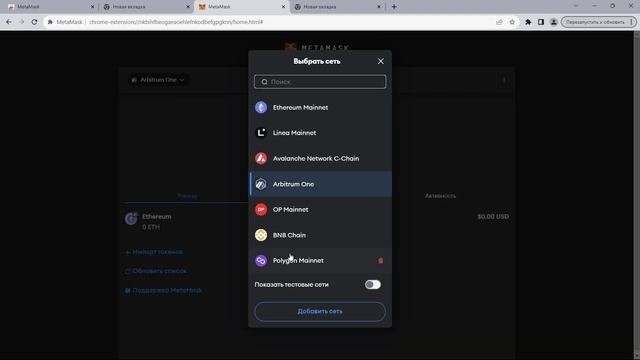This screenshot has height=360, width=640.
Task: Click the browser back arrow
Action: coord(9,22)
